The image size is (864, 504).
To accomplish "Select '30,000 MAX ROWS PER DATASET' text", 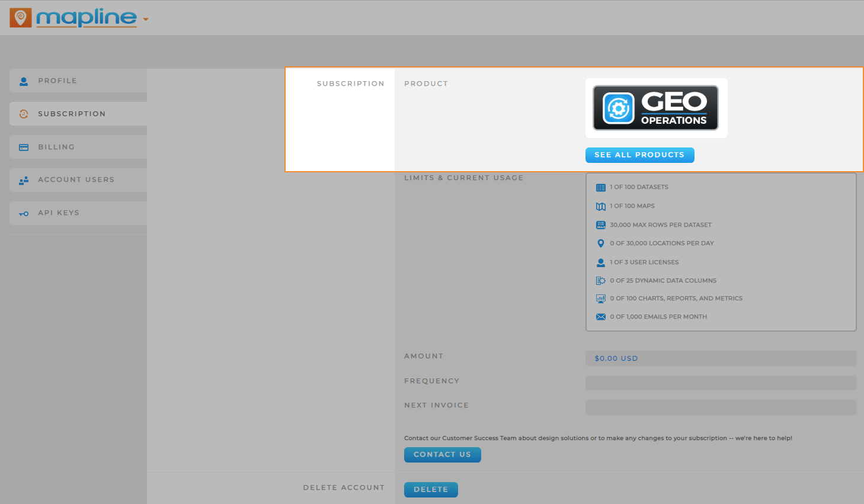I will coord(661,225).
